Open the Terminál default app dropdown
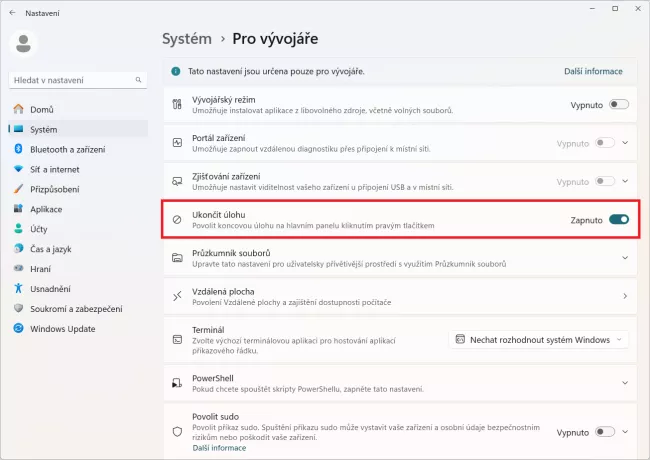This screenshot has height=460, width=650. (540, 340)
